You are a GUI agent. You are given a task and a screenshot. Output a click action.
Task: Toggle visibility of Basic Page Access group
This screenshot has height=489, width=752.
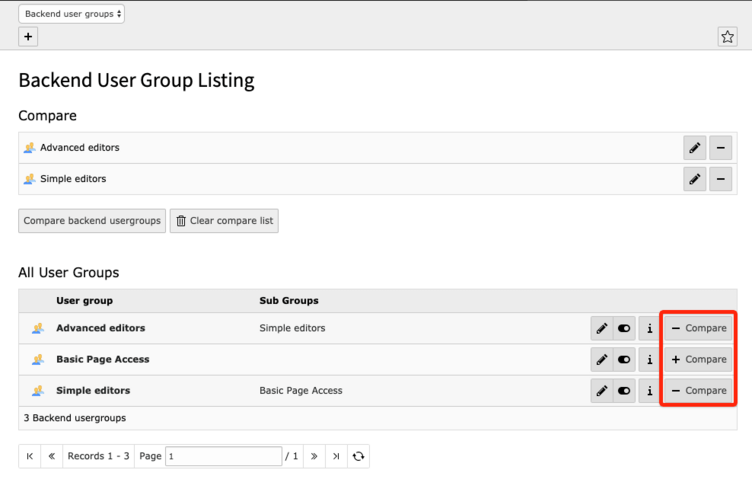point(624,360)
